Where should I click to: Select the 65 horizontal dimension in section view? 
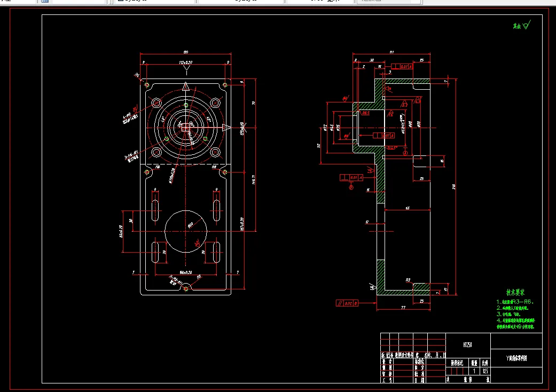[408, 208]
